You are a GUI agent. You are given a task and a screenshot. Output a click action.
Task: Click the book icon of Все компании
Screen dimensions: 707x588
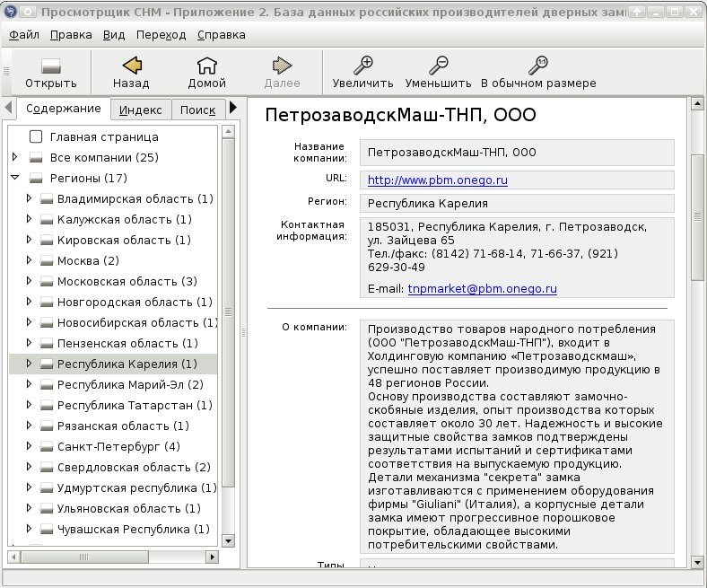click(x=36, y=157)
